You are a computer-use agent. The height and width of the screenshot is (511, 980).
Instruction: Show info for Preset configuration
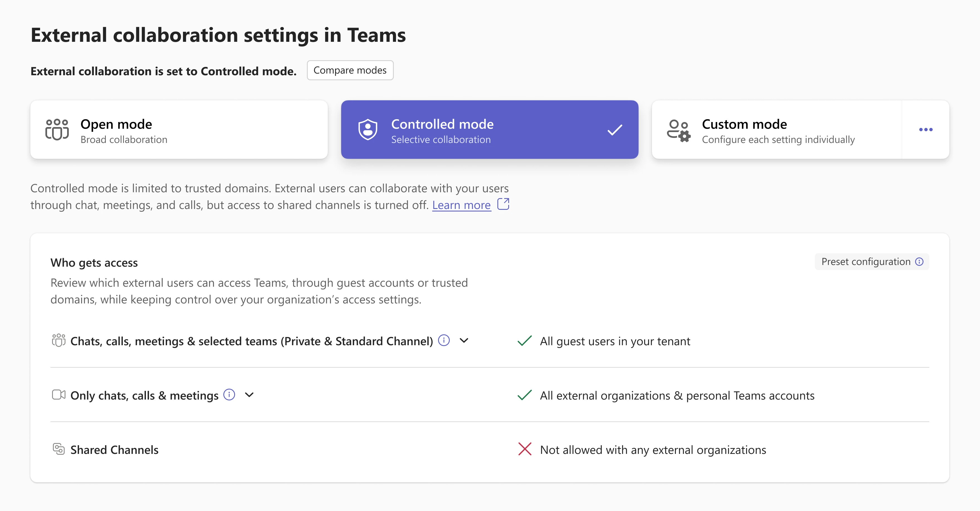(x=919, y=262)
